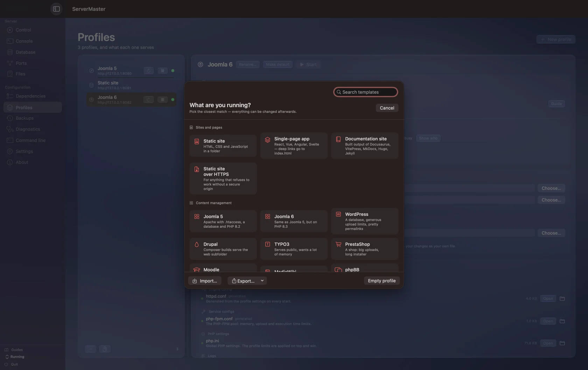The width and height of the screenshot is (588, 370).
Task: Select the Documentation site template
Action: pos(364,146)
